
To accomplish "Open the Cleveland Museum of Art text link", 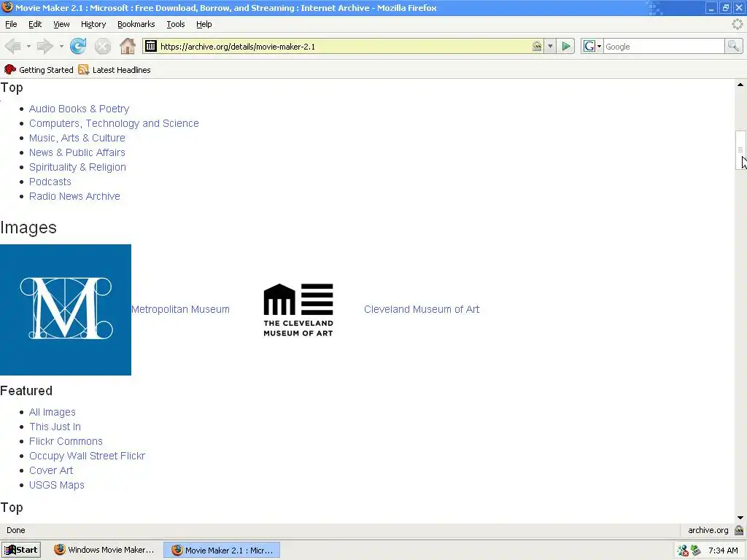I will coord(422,309).
